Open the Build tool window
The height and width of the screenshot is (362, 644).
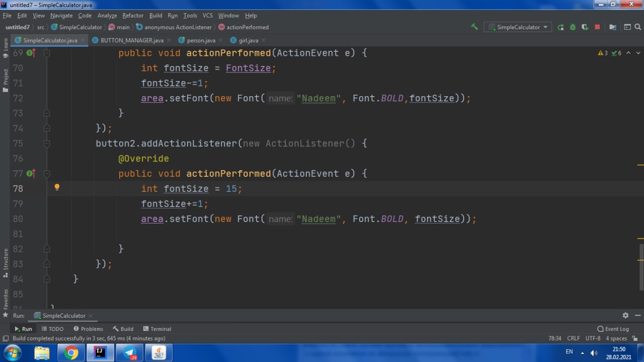coord(123,329)
